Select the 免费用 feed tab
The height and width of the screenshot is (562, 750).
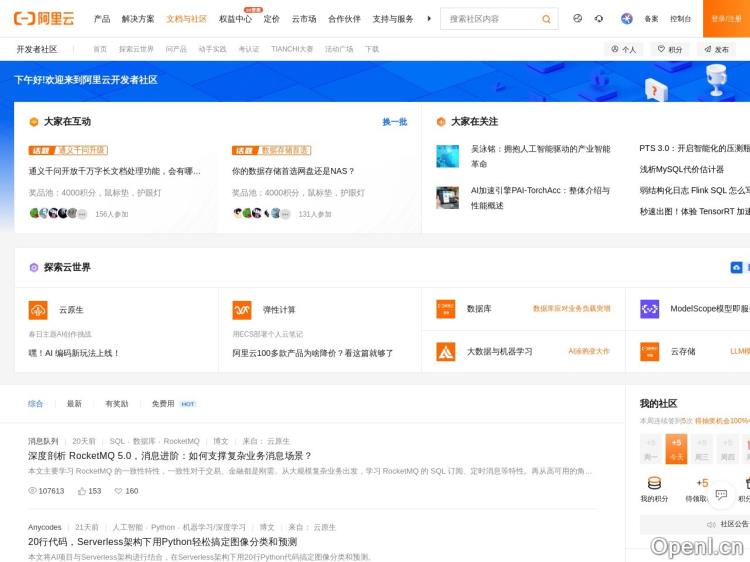click(163, 404)
